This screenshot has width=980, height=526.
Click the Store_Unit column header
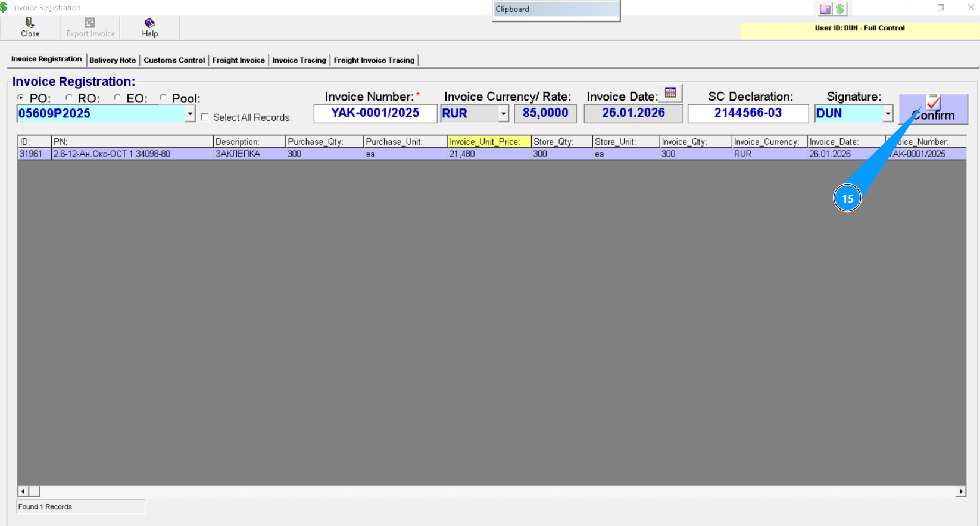[x=626, y=142]
